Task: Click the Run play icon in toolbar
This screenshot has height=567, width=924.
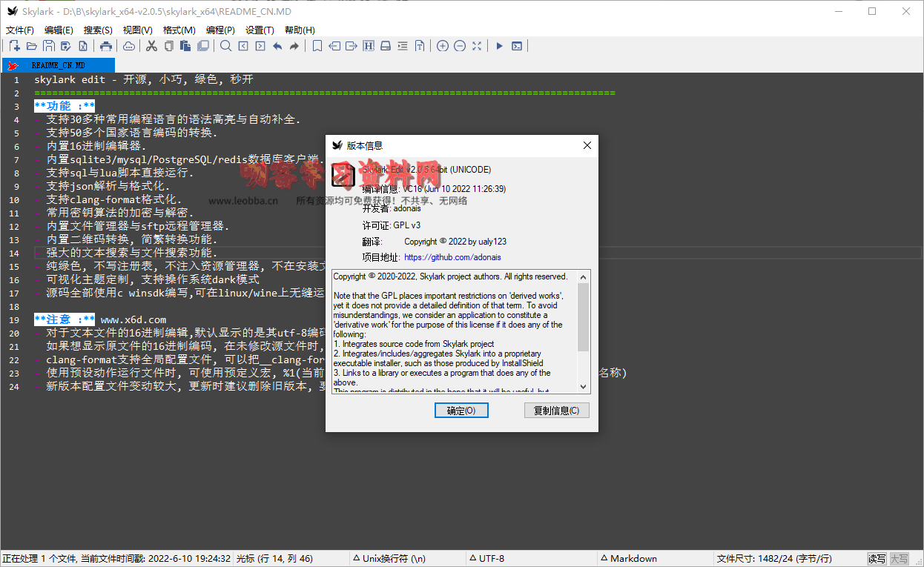Action: click(499, 46)
